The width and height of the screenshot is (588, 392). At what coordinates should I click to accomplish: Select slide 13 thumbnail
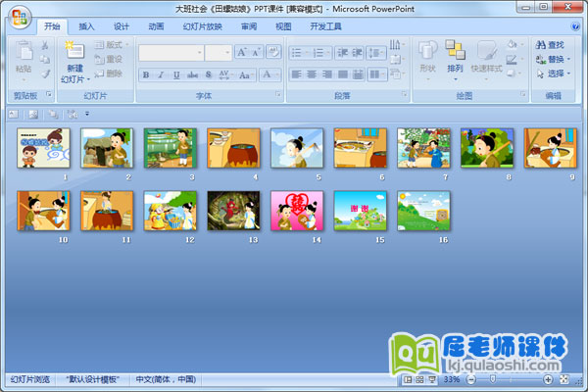tap(233, 209)
